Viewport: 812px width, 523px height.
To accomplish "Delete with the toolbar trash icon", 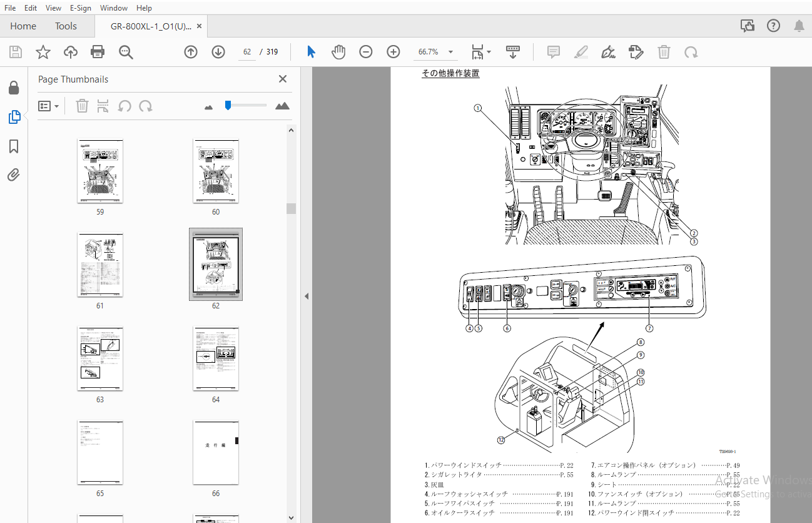I will 664,52.
